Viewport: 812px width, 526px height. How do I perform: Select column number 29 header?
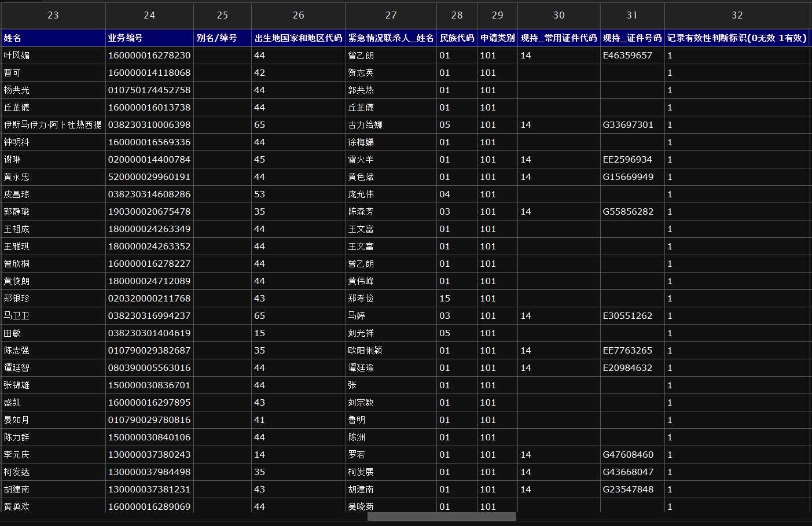point(497,15)
